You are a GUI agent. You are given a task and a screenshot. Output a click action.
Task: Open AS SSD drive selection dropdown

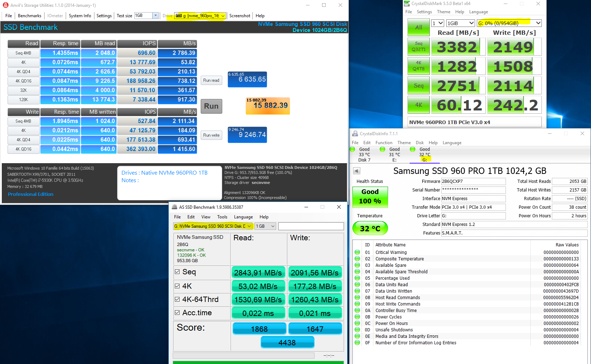[213, 226]
